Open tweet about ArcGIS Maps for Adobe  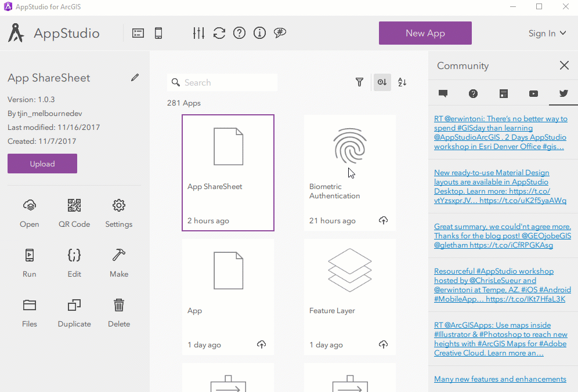[x=501, y=339]
